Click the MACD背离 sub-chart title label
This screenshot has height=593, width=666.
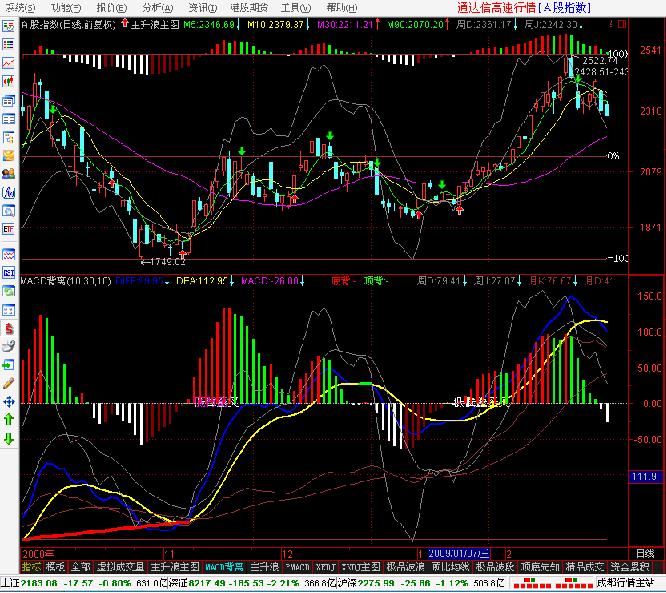[65, 281]
